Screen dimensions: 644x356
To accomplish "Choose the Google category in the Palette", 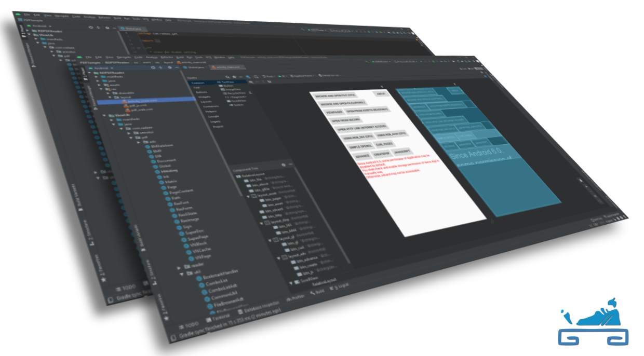I will pyautogui.click(x=213, y=116).
